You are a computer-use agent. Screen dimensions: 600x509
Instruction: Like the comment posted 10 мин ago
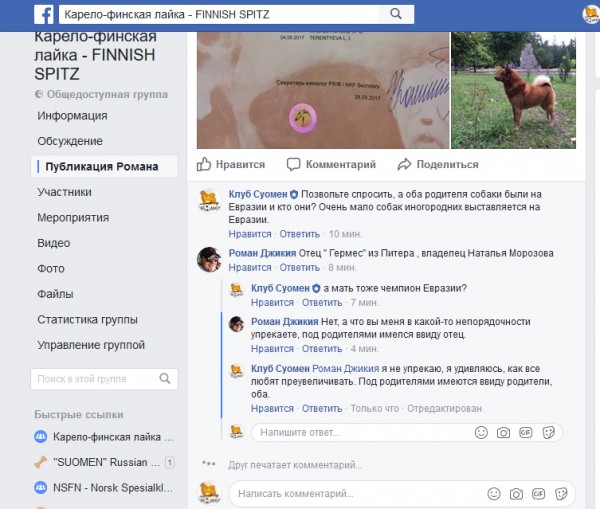coord(250,234)
